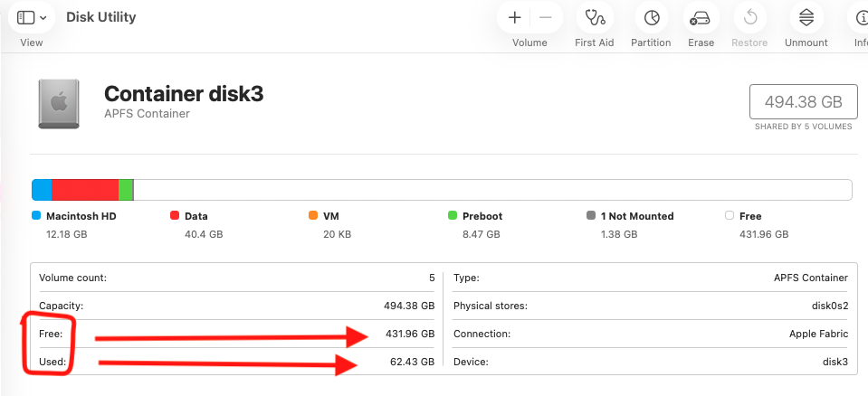Select the Free legend entry
The width and height of the screenshot is (868, 396).
743,216
